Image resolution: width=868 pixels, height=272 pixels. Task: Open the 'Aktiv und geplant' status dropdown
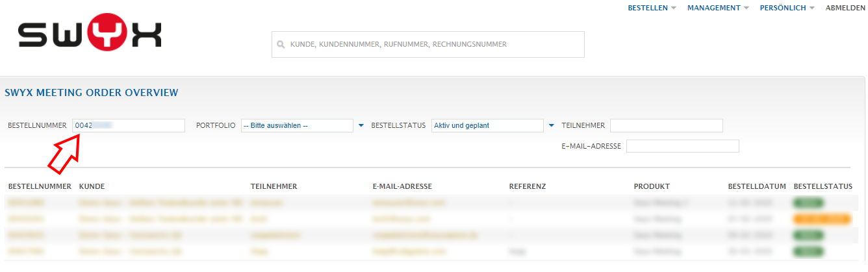tap(487, 126)
